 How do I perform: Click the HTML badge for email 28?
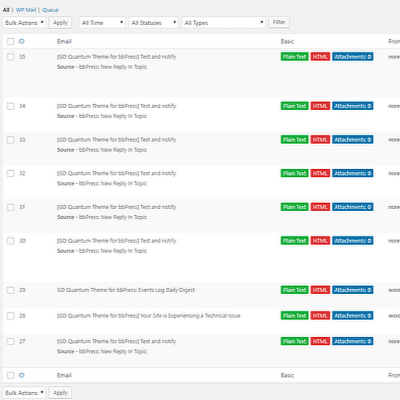point(320,316)
